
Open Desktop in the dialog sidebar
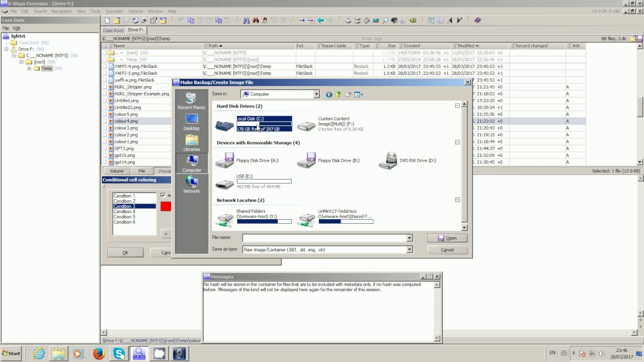pos(191,122)
